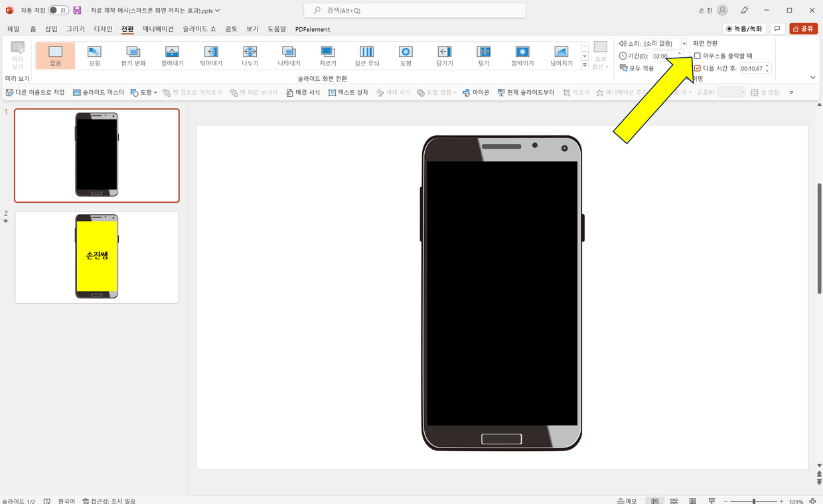Screen dimensions: 823x504
Task: Select slide 2 thumbnail with 손진쌤
Action: (97, 257)
